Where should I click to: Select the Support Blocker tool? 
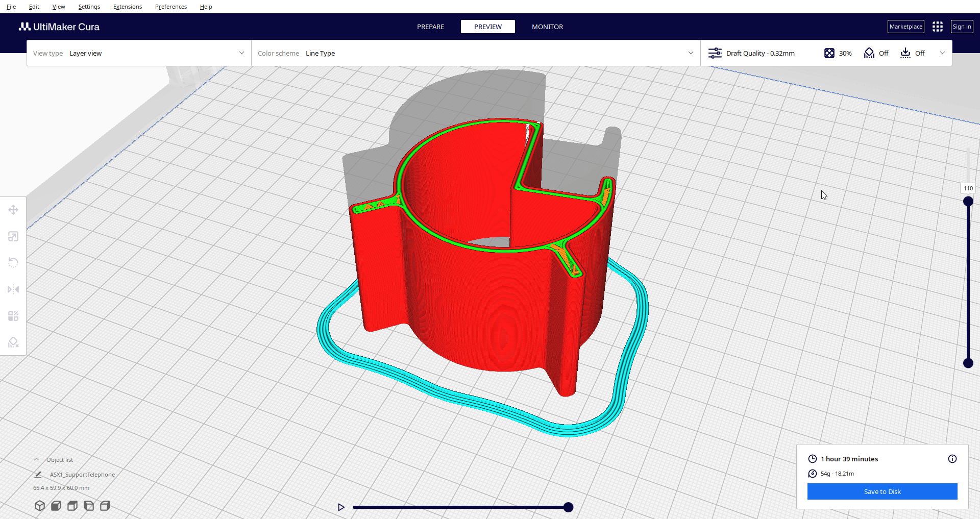click(13, 342)
